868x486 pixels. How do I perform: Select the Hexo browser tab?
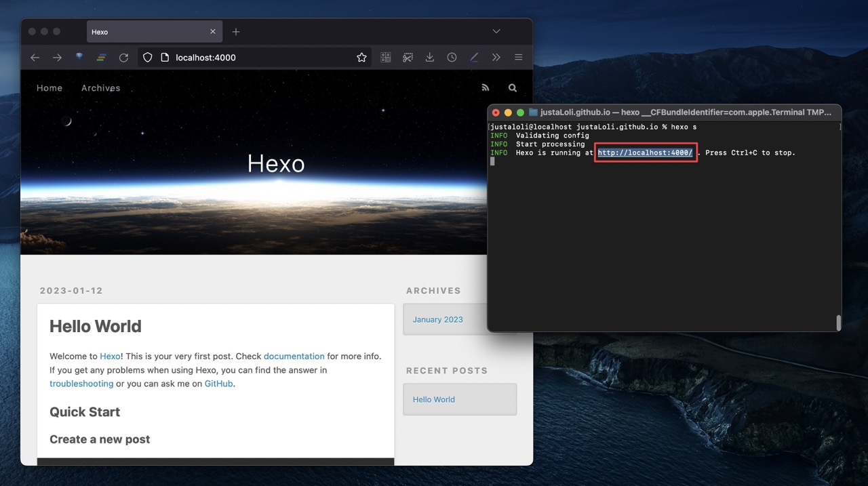pos(155,32)
